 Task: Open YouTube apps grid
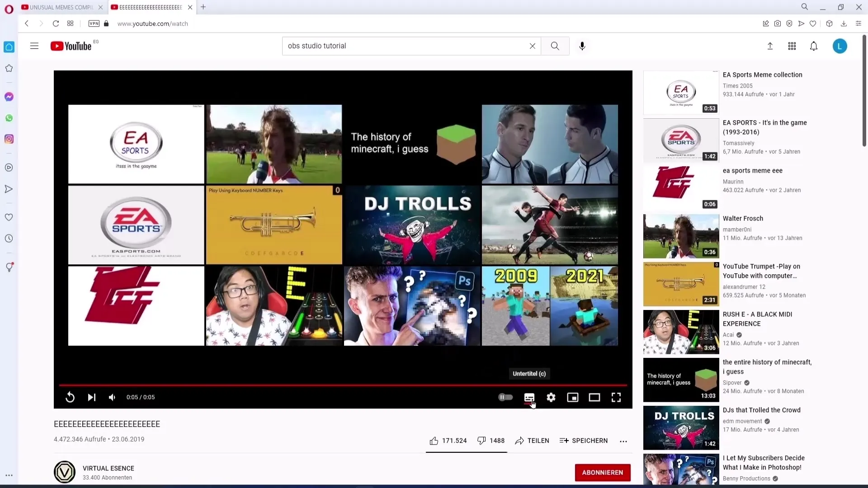pyautogui.click(x=792, y=46)
